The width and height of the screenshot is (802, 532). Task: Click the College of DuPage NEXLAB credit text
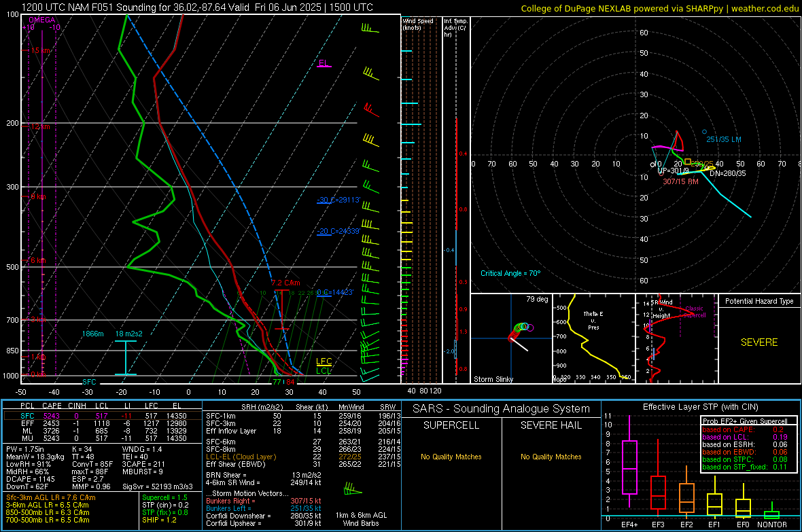pyautogui.click(x=660, y=8)
